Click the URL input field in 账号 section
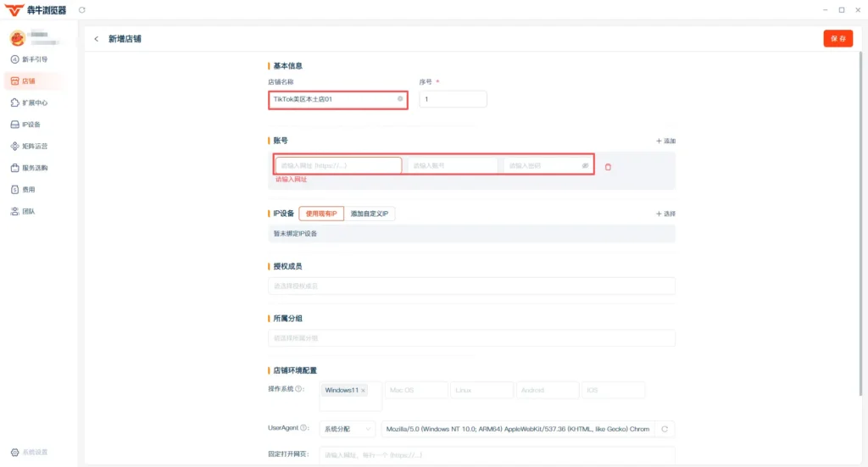This screenshot has height=467, width=868. pyautogui.click(x=338, y=165)
